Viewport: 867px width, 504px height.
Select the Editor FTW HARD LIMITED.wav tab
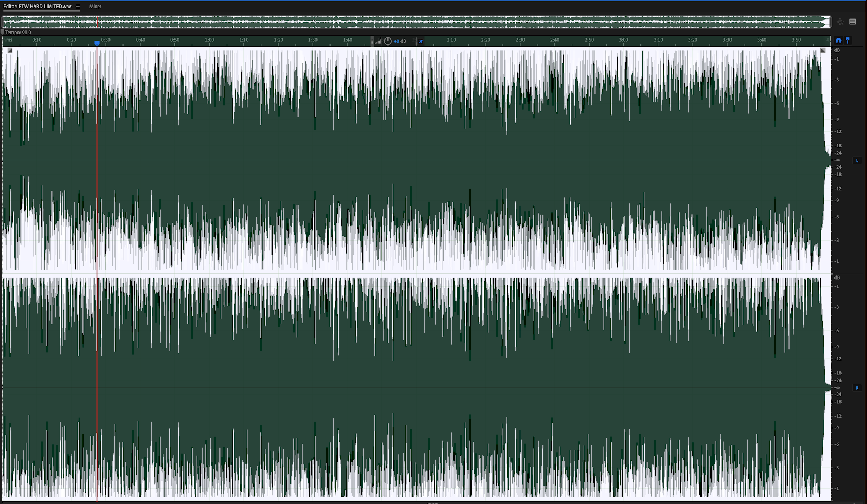[37, 7]
